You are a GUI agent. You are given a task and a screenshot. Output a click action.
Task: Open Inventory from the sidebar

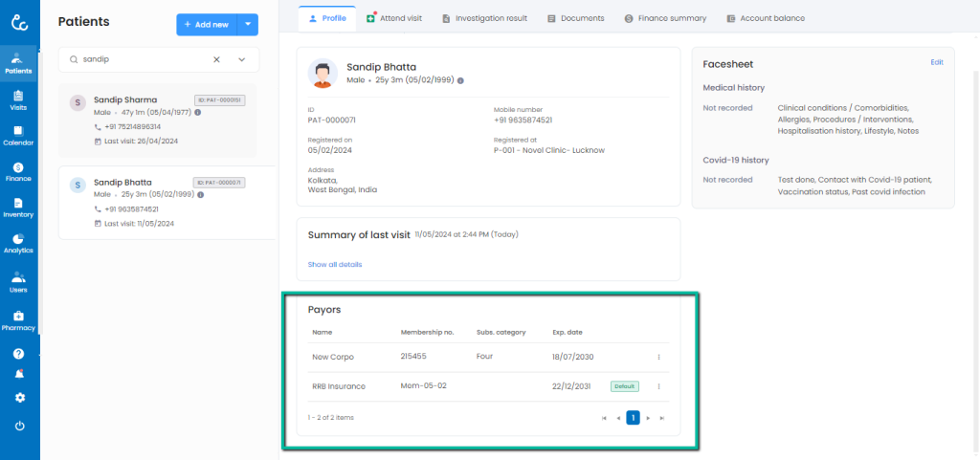(x=18, y=207)
